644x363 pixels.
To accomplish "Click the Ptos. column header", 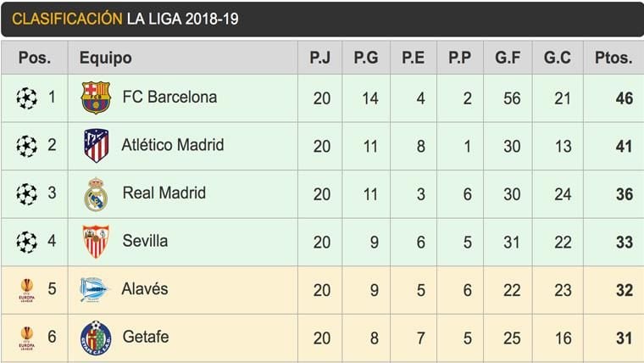I will pyautogui.click(x=613, y=59).
